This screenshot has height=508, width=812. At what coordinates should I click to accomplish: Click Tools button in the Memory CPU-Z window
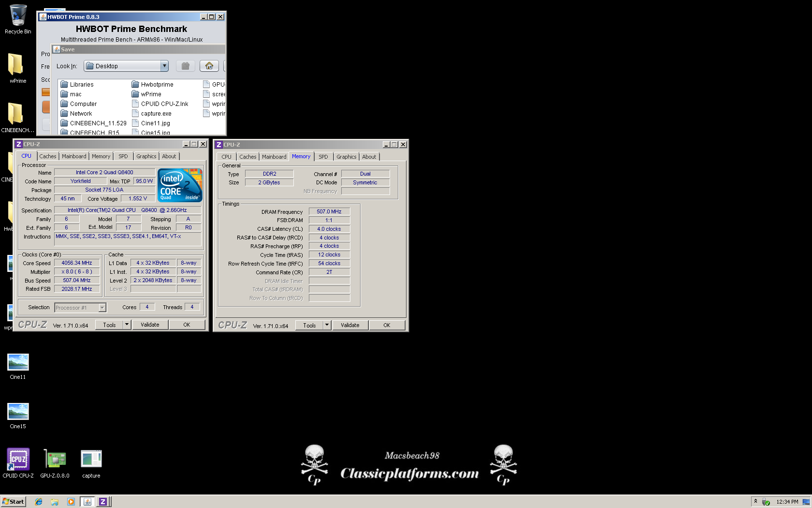(x=310, y=325)
